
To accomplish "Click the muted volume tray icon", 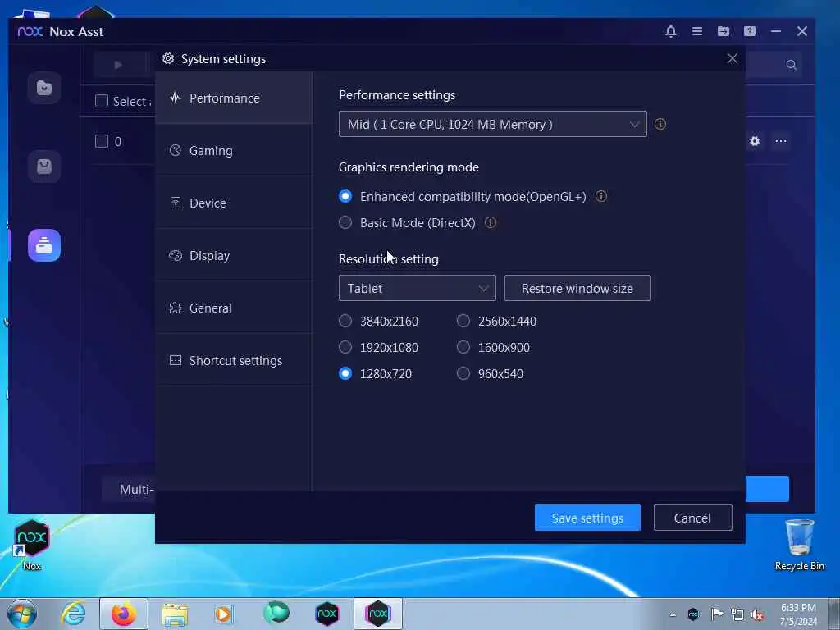I will coord(757,614).
